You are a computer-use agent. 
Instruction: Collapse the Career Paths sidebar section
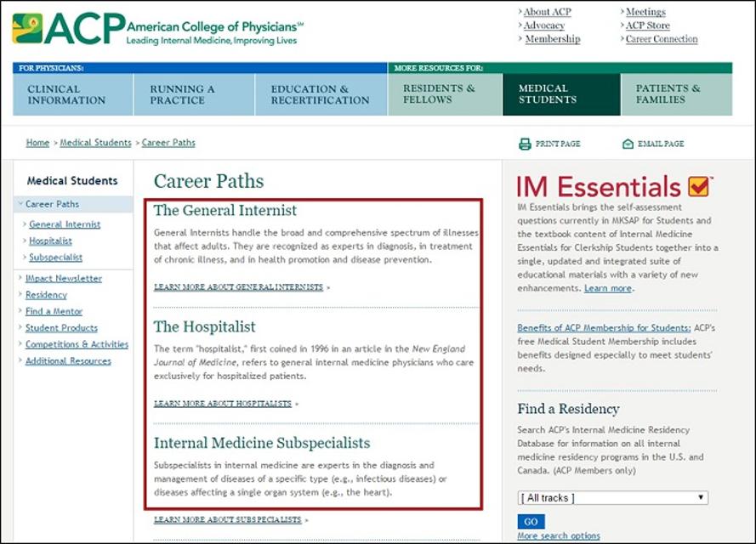20,204
